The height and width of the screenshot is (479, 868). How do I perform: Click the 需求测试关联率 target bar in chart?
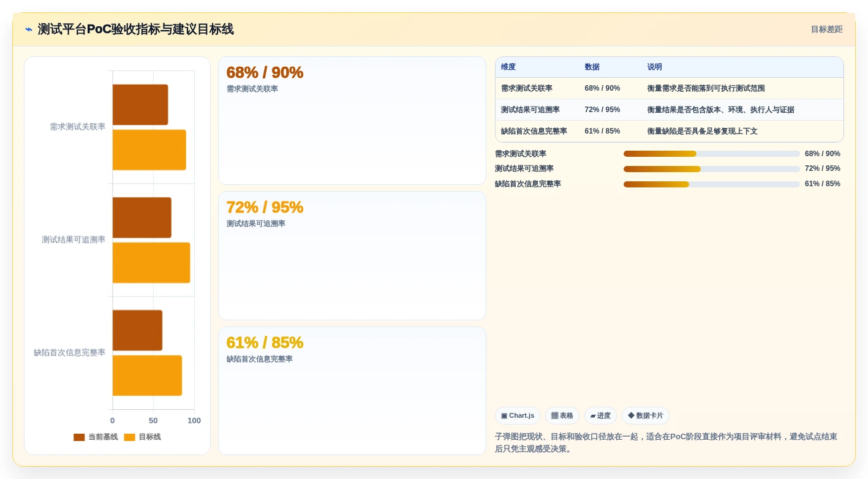coord(149,149)
